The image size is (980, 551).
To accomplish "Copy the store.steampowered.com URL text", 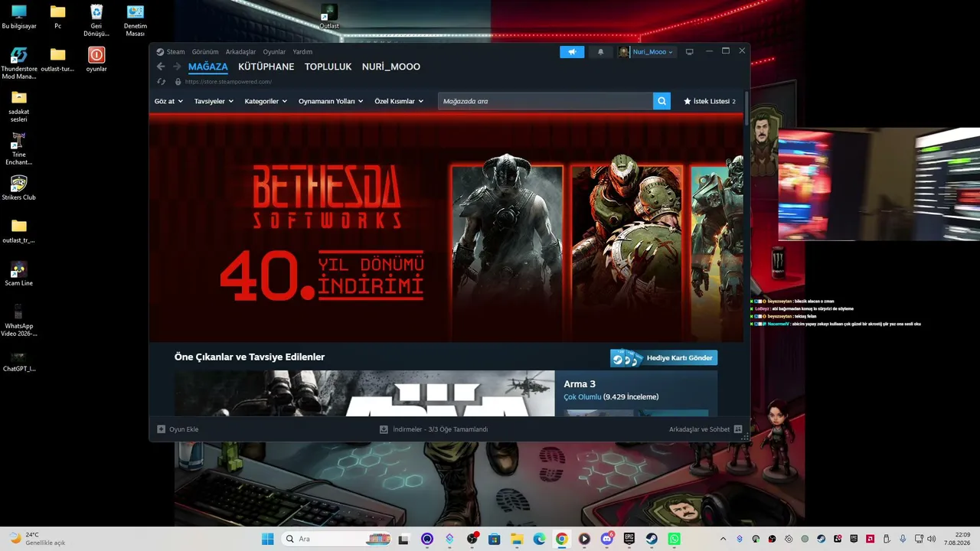I will tap(228, 82).
